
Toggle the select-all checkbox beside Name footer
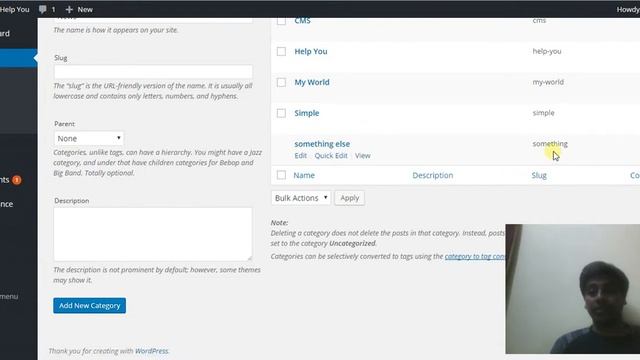(x=281, y=175)
